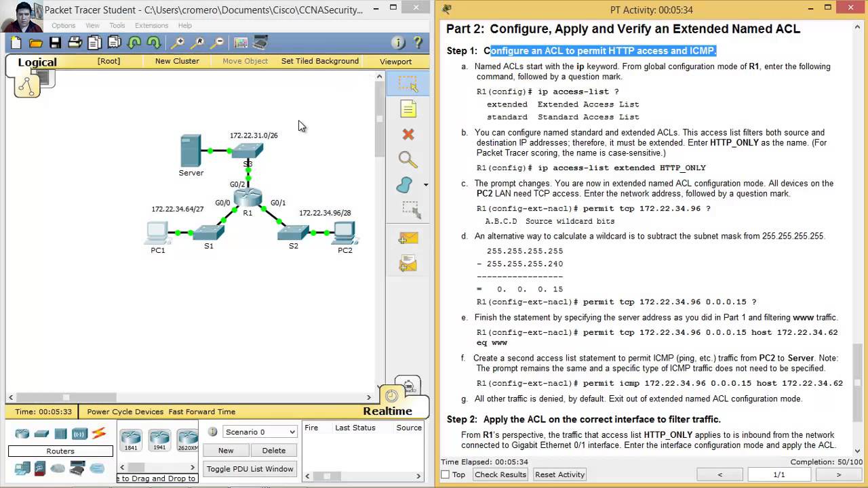The height and width of the screenshot is (488, 868).
Task: Choose the Select tool in the side toolbar
Action: click(x=408, y=84)
